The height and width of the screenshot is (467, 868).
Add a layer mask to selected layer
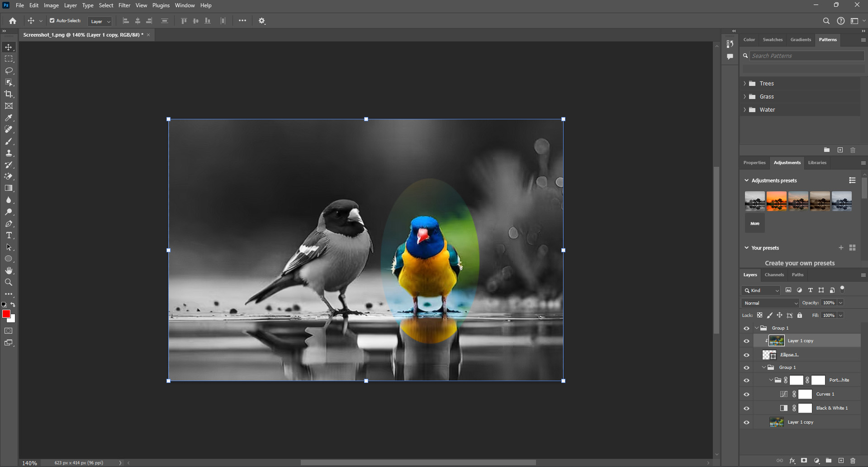[803, 461]
